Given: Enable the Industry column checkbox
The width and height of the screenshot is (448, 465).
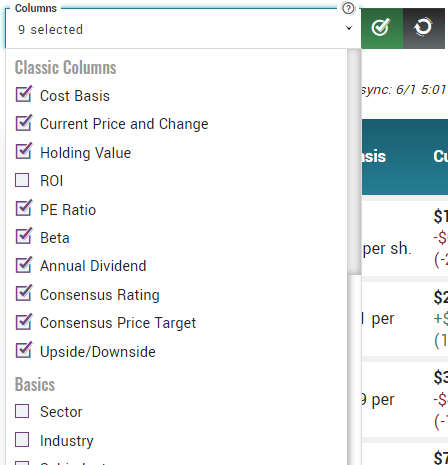Looking at the screenshot, I should [22, 440].
